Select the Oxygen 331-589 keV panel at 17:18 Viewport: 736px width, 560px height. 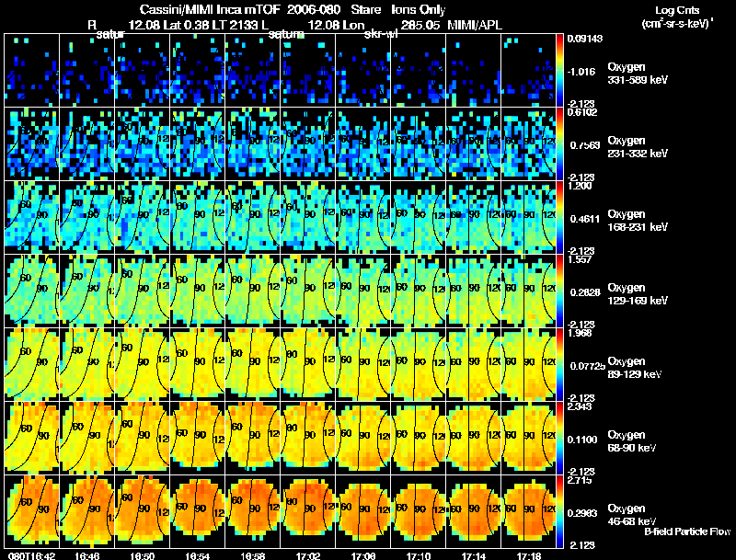coord(528,70)
